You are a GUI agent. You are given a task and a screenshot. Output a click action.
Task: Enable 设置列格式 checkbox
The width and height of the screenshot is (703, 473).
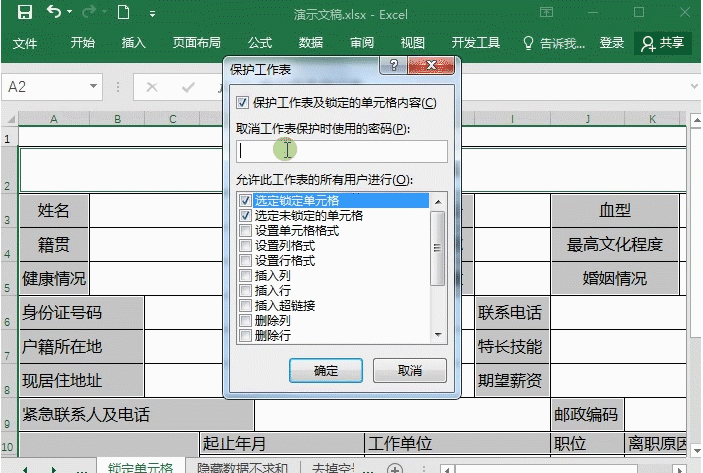click(x=245, y=246)
